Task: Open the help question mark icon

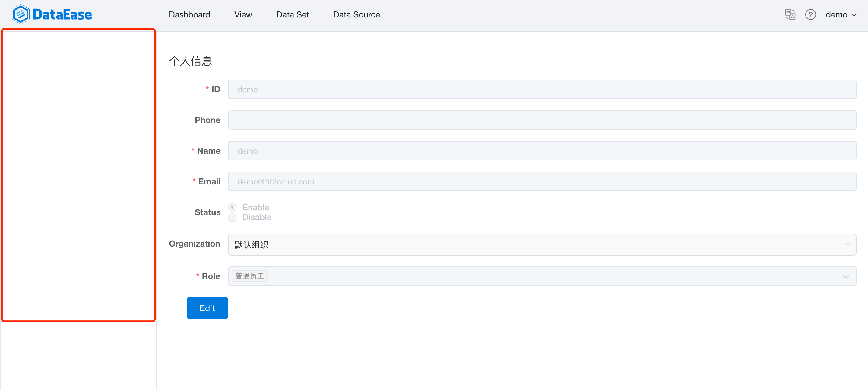Action: tap(810, 14)
